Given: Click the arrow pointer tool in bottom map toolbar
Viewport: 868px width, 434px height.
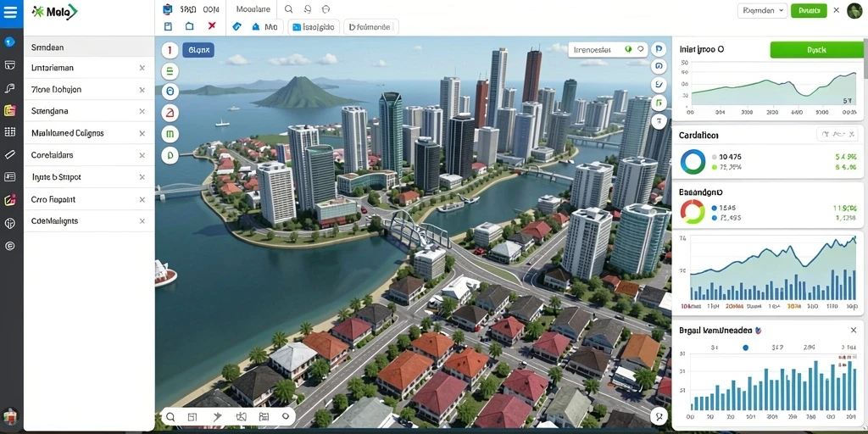Looking at the screenshot, I should (x=217, y=417).
